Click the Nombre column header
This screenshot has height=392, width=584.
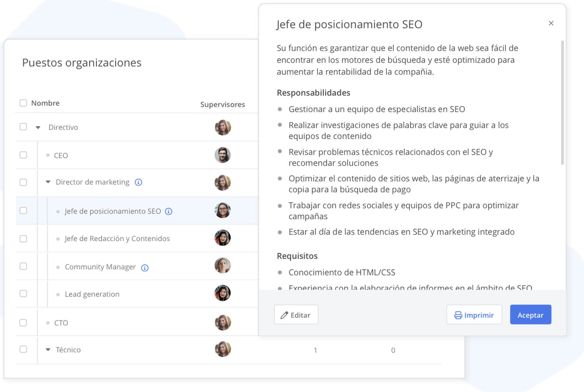coord(45,103)
